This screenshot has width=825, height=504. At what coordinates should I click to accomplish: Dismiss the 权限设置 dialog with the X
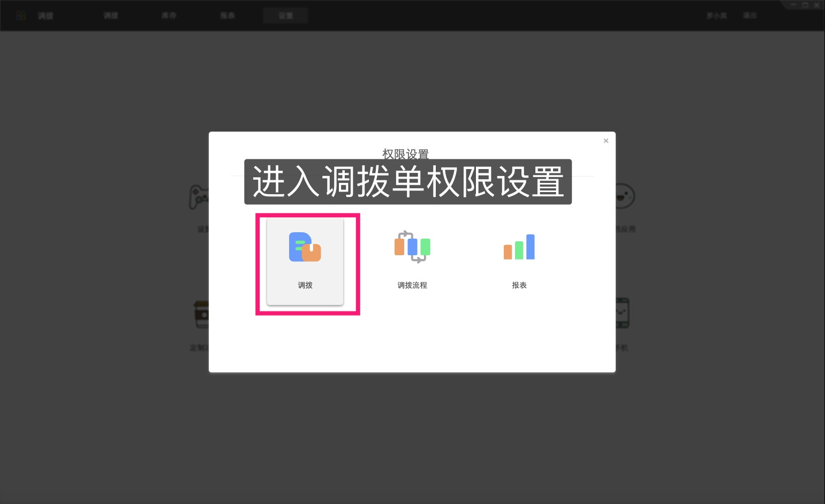[x=605, y=141]
